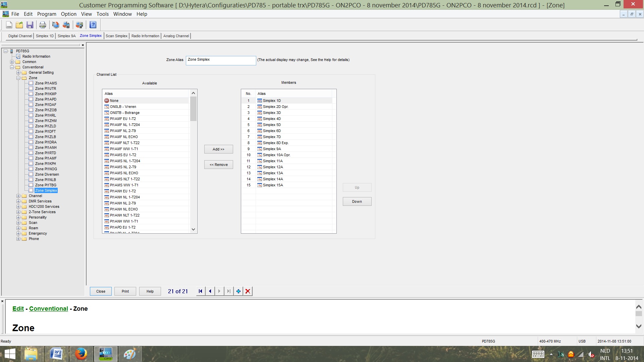Expand the DMR Services tree node
644x362 pixels.
pyautogui.click(x=18, y=201)
